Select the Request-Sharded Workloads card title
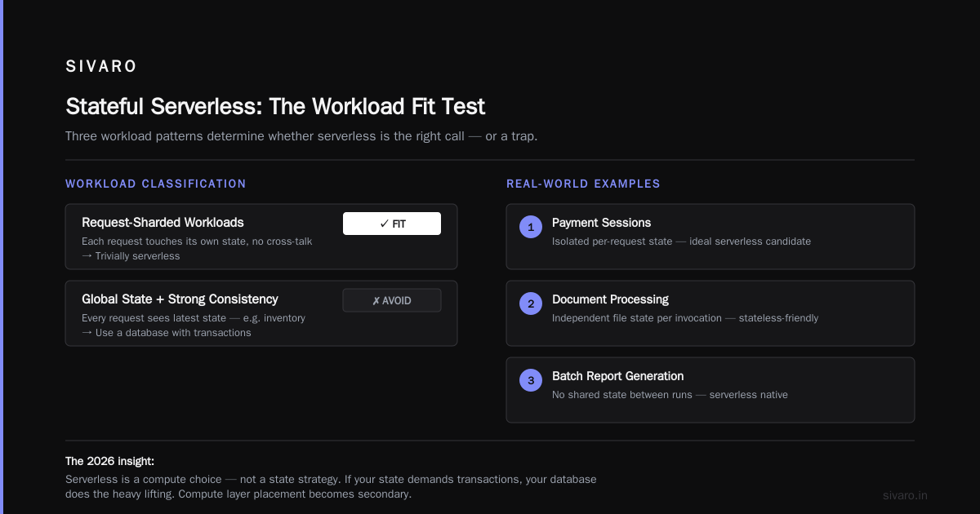Screen dimensions: 980x514 (x=163, y=222)
